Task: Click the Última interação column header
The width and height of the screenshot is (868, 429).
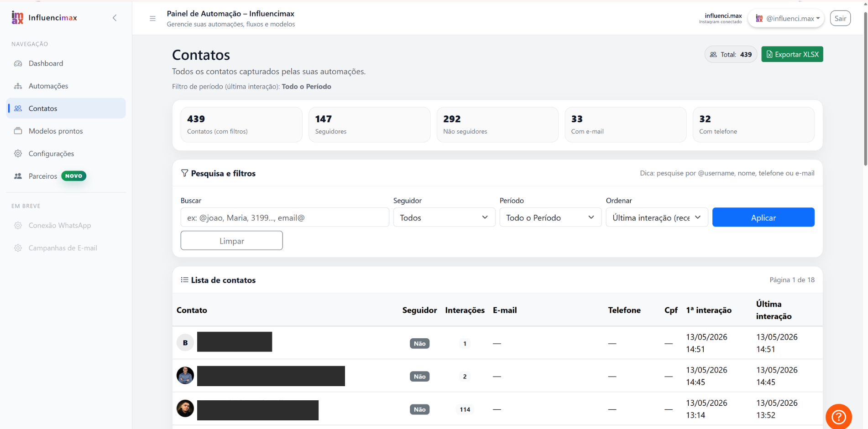Action: click(x=774, y=310)
